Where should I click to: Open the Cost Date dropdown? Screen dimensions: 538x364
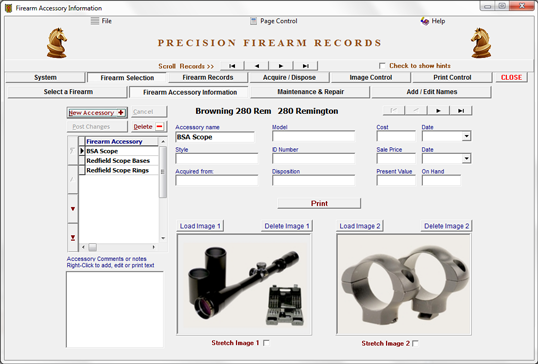466,136
